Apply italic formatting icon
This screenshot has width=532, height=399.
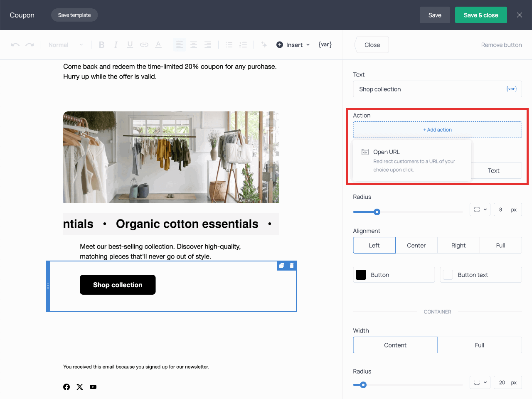pyautogui.click(x=116, y=45)
